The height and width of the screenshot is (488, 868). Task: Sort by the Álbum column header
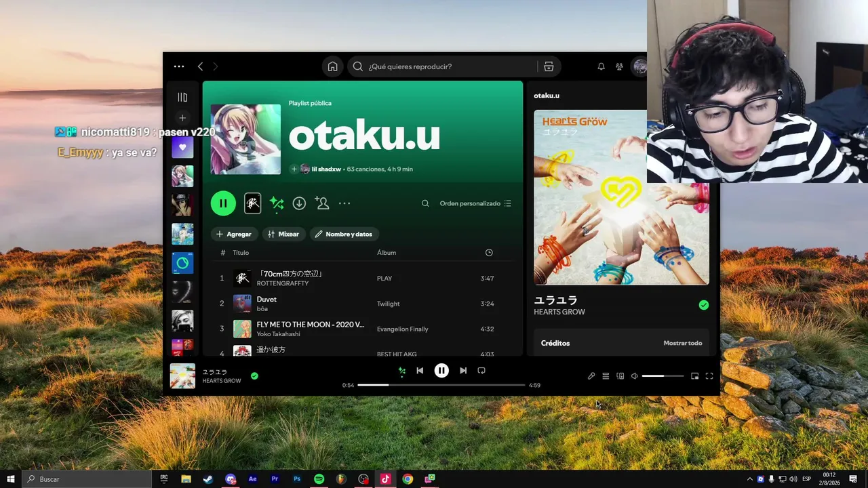click(x=387, y=253)
